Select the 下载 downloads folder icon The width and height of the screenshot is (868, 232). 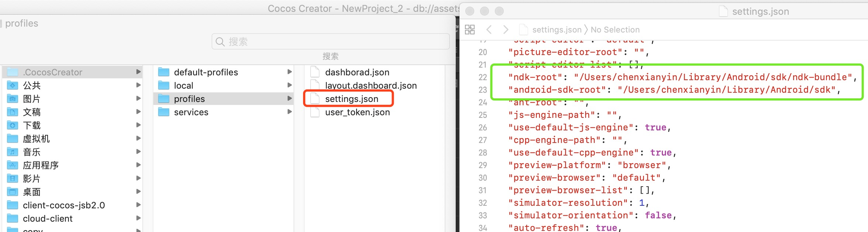13,126
